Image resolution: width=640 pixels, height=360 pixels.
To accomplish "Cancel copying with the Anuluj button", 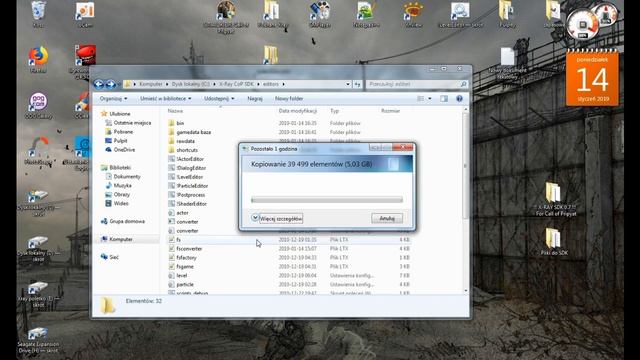I will click(x=387, y=218).
